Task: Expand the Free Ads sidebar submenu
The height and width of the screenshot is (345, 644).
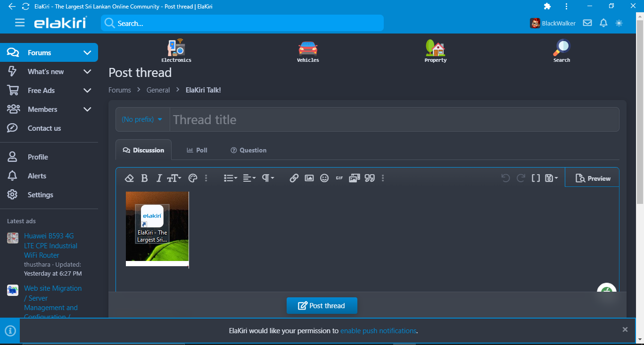Action: (87, 91)
